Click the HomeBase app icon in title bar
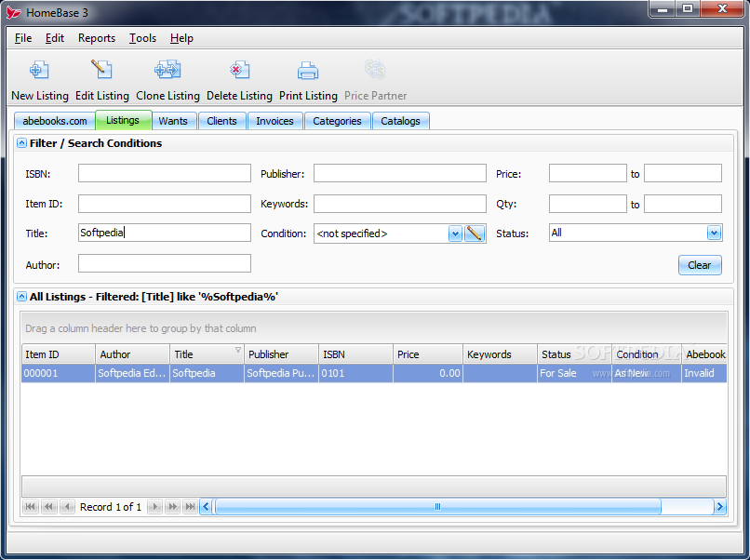750x560 pixels. tap(13, 12)
